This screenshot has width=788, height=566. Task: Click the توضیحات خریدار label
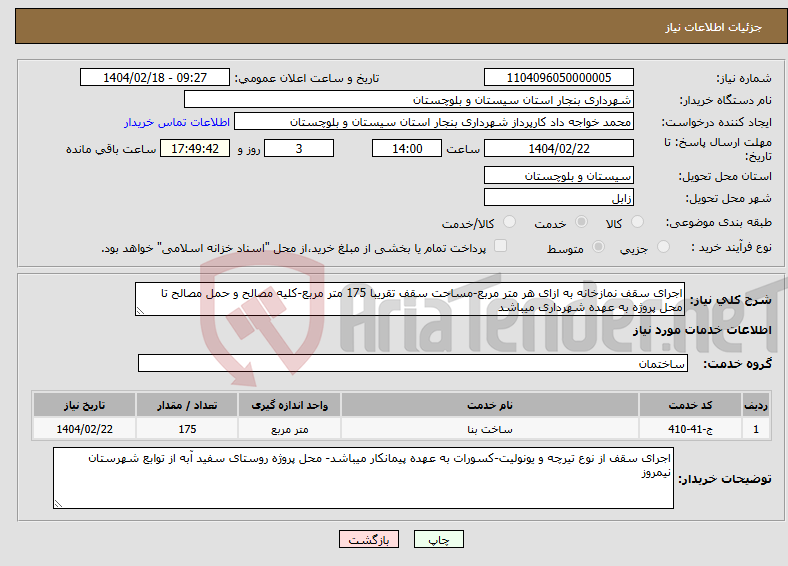(x=725, y=479)
